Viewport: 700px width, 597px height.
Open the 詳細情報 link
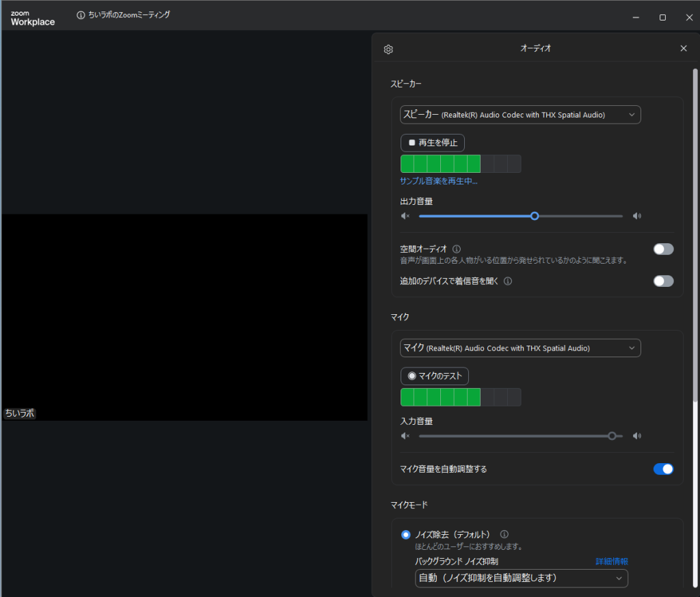(x=612, y=561)
